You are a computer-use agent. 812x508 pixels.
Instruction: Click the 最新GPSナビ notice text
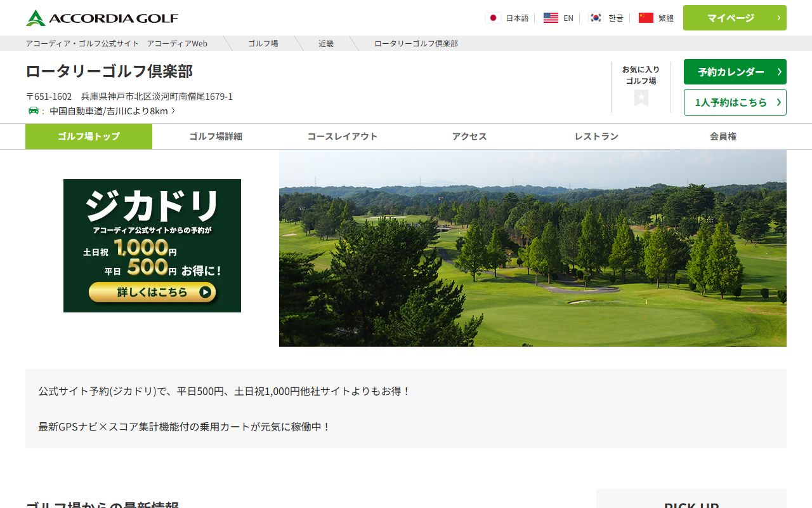(x=185, y=427)
